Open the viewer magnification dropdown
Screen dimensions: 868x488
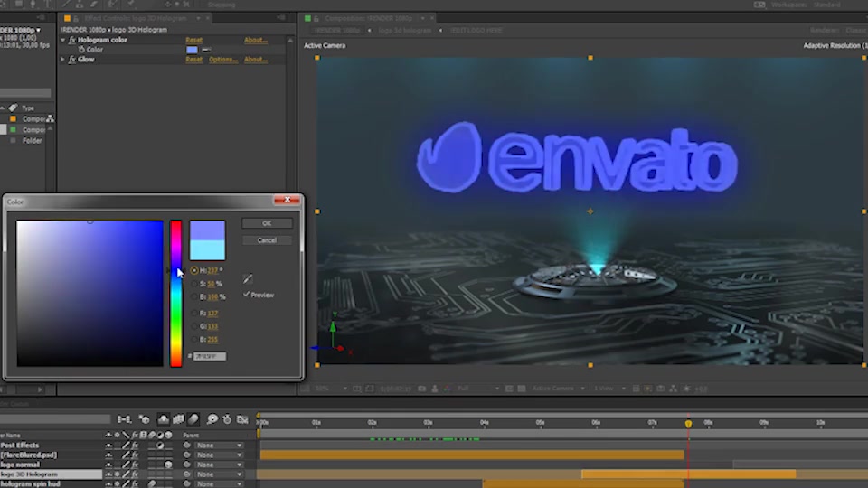331,389
